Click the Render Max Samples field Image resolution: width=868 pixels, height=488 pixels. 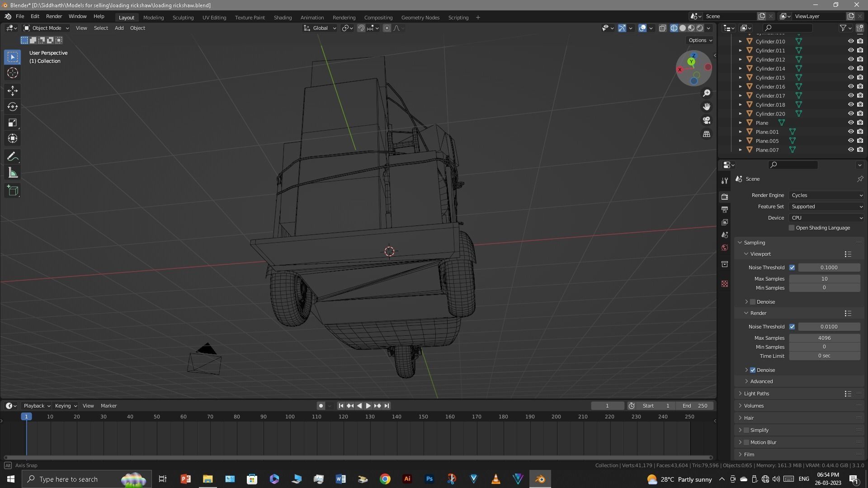coord(824,338)
